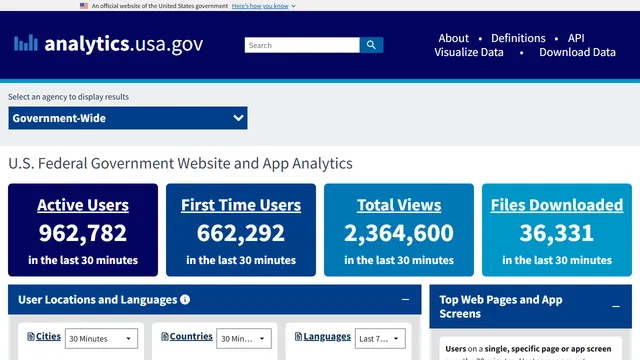Open the API page
Screen dimensions: 640x360
[x=576, y=38]
